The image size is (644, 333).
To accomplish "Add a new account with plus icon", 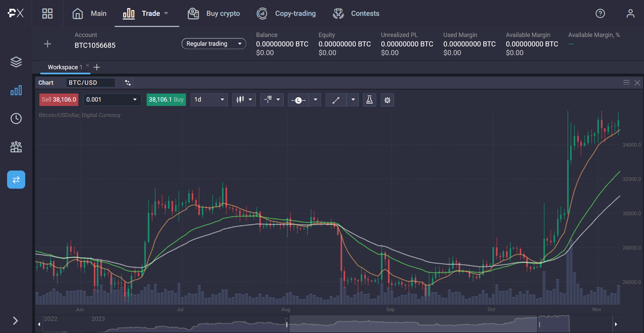I will pos(48,44).
